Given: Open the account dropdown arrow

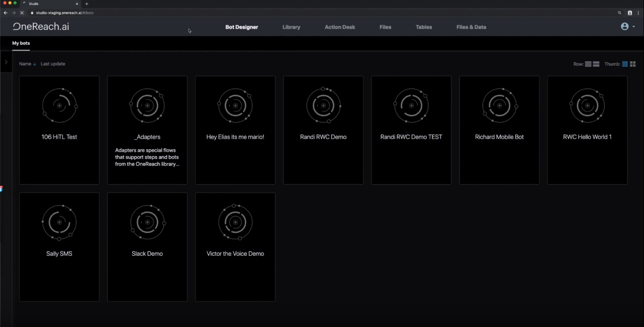Looking at the screenshot, I should pos(633,27).
